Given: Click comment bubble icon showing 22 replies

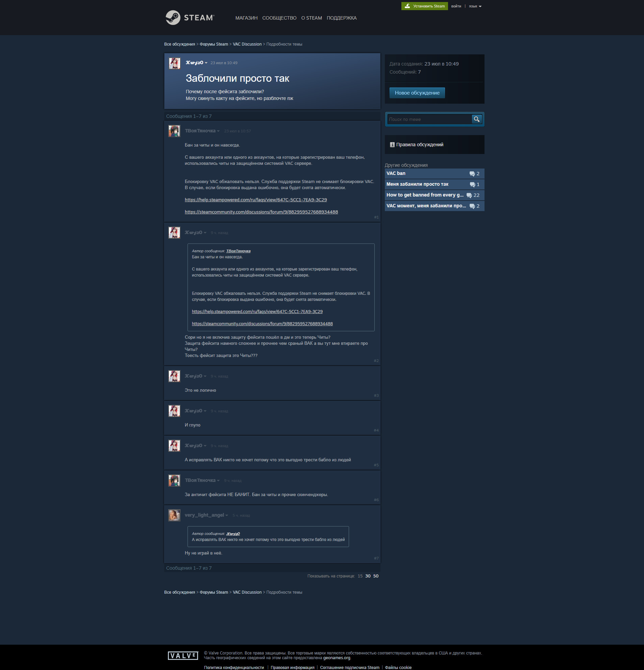Looking at the screenshot, I should tap(469, 195).
